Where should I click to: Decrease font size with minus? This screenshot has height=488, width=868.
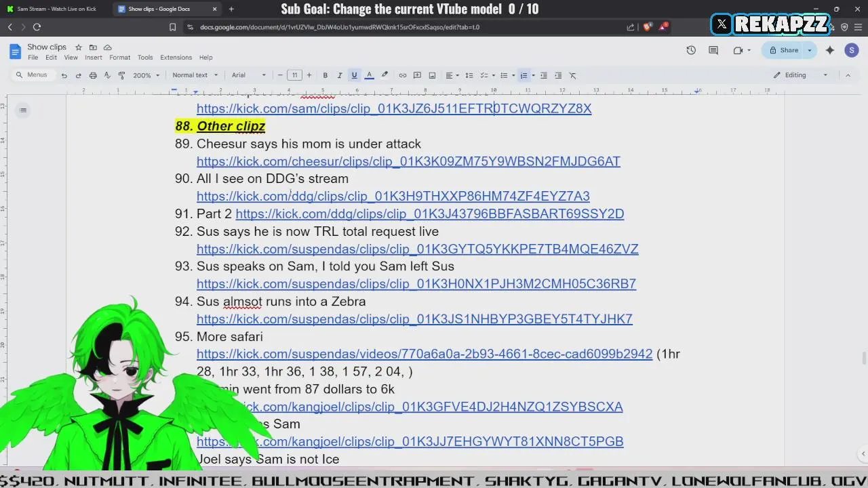point(280,75)
